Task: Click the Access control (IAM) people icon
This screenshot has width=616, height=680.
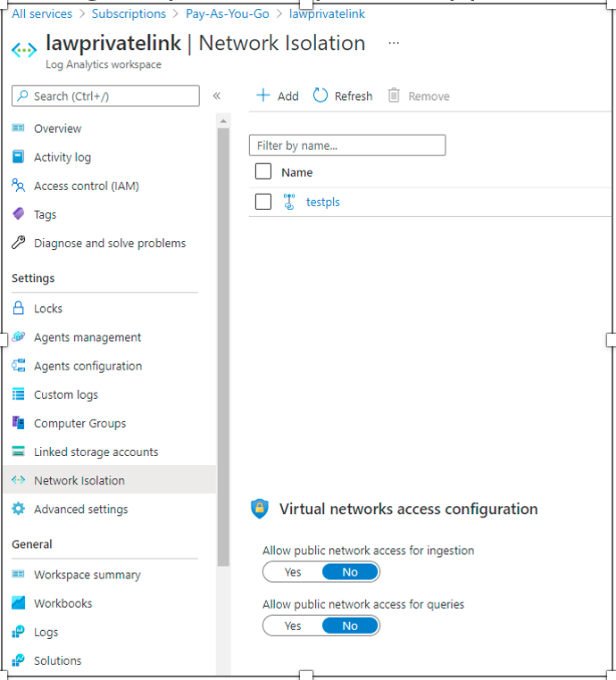Action: pos(18,186)
